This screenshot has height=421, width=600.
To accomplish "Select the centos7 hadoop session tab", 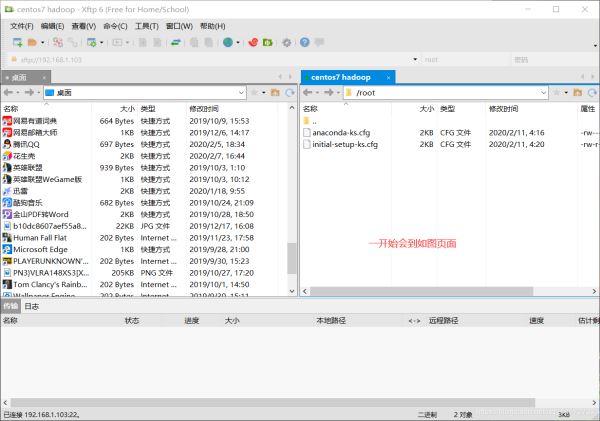I will point(341,76).
